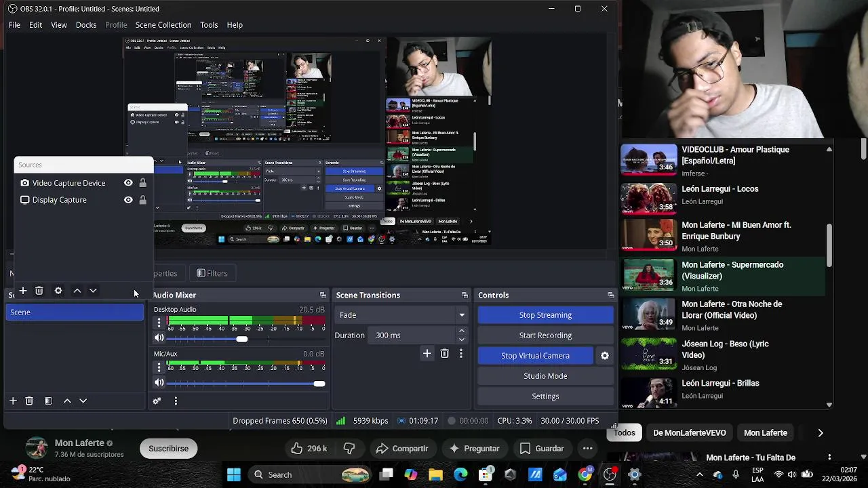Show next YouTube filter chips arrow
Image resolution: width=868 pixels, height=488 pixels.
coord(820,432)
